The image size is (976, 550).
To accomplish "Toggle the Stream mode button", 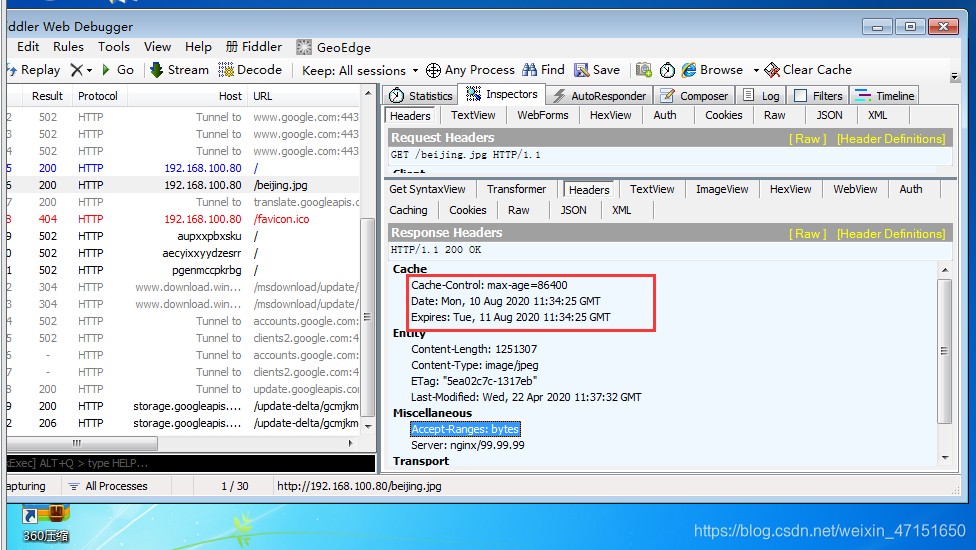I will click(x=179, y=70).
